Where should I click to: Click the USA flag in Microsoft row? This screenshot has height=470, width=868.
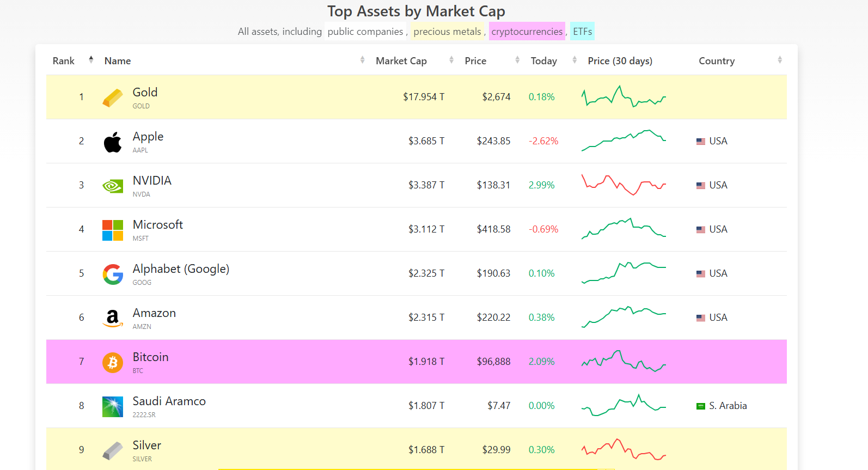(701, 230)
